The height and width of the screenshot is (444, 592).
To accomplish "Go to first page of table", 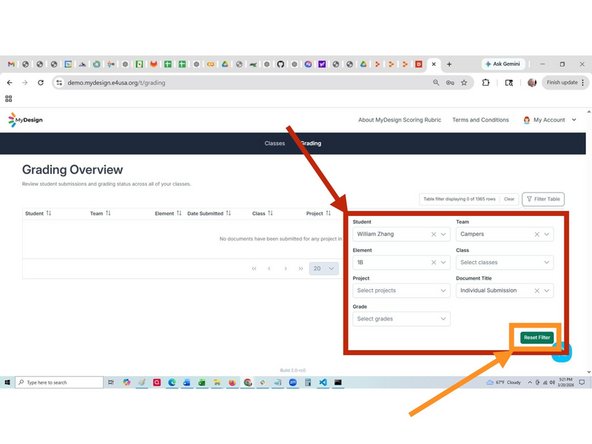I will pyautogui.click(x=254, y=268).
